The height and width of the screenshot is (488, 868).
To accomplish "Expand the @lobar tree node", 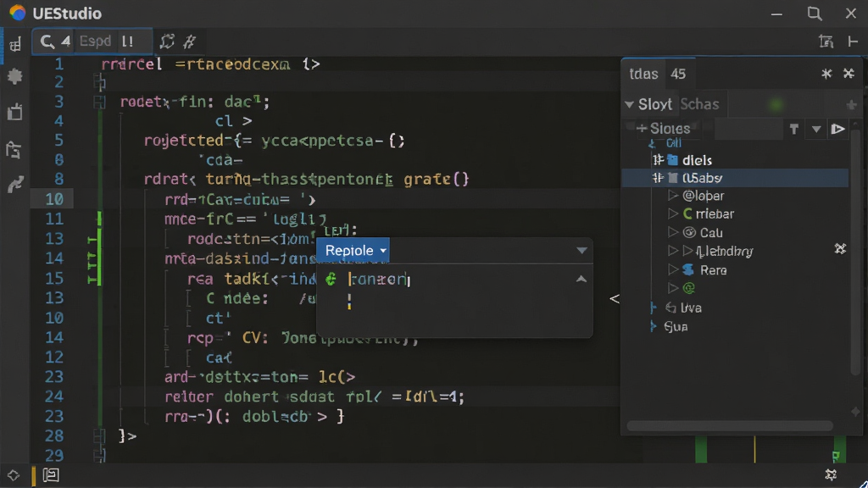I will pos(673,196).
